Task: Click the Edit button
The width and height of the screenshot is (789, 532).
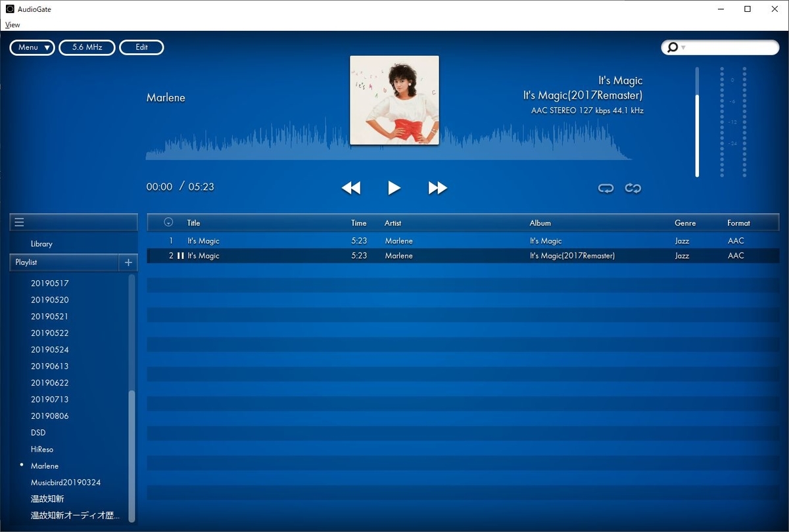Action: click(x=141, y=47)
